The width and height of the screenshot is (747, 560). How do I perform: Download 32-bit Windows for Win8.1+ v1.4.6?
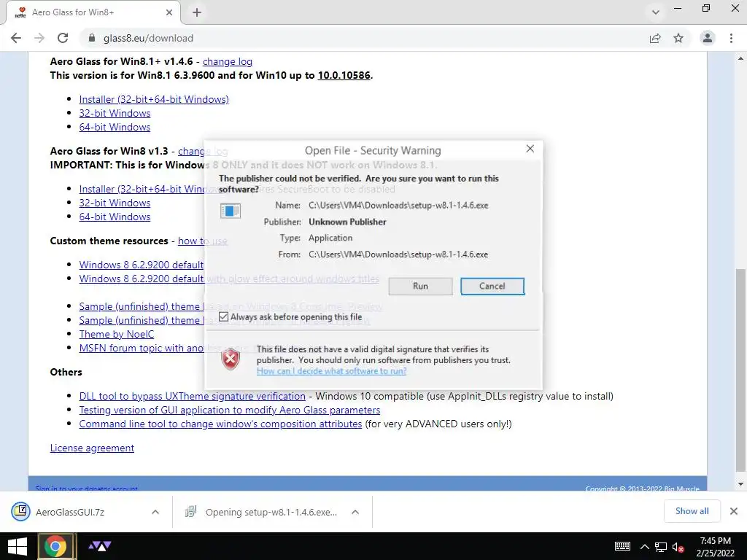(x=115, y=113)
